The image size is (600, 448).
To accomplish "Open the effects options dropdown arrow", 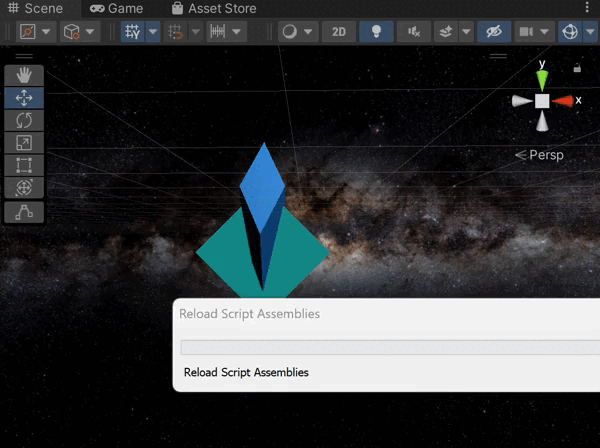I will pyautogui.click(x=466, y=31).
